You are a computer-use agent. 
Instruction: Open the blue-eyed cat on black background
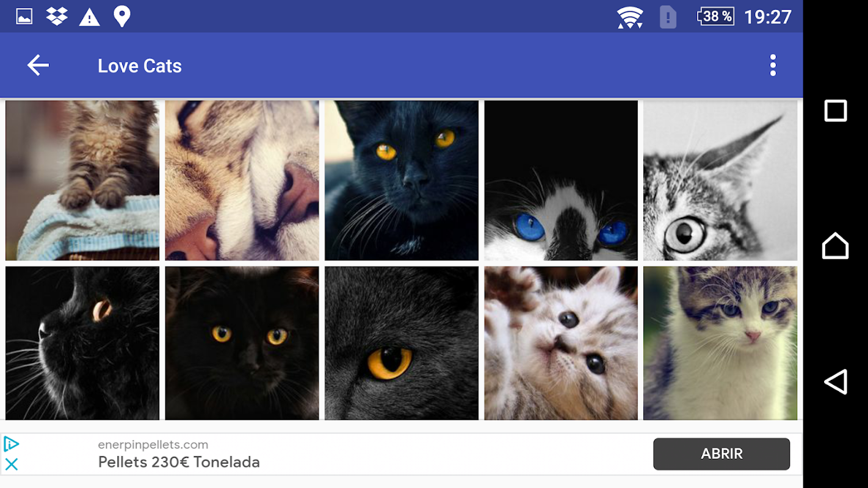tap(561, 181)
